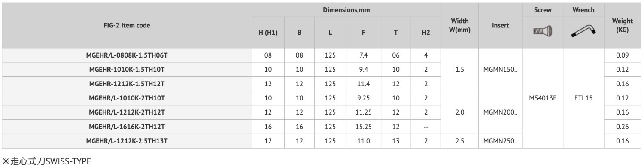
Task: Click the MS4013F screw cell
Action: coord(542,98)
